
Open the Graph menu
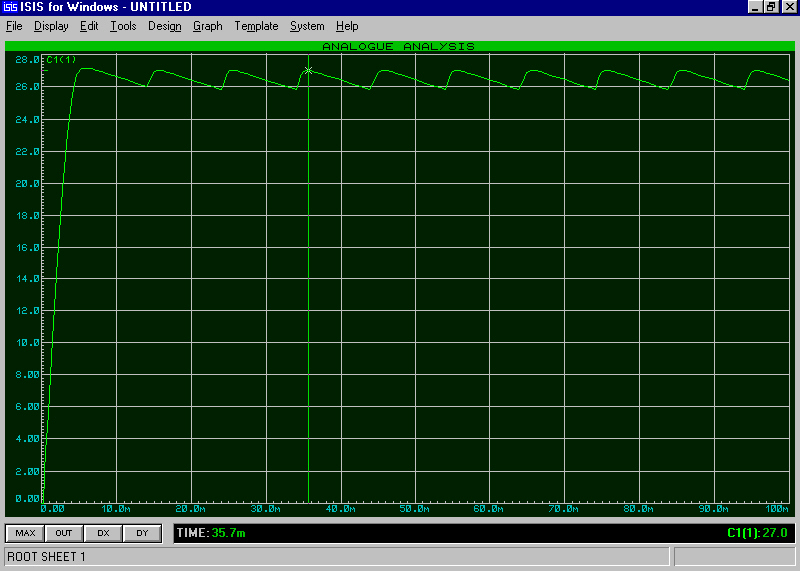(207, 26)
